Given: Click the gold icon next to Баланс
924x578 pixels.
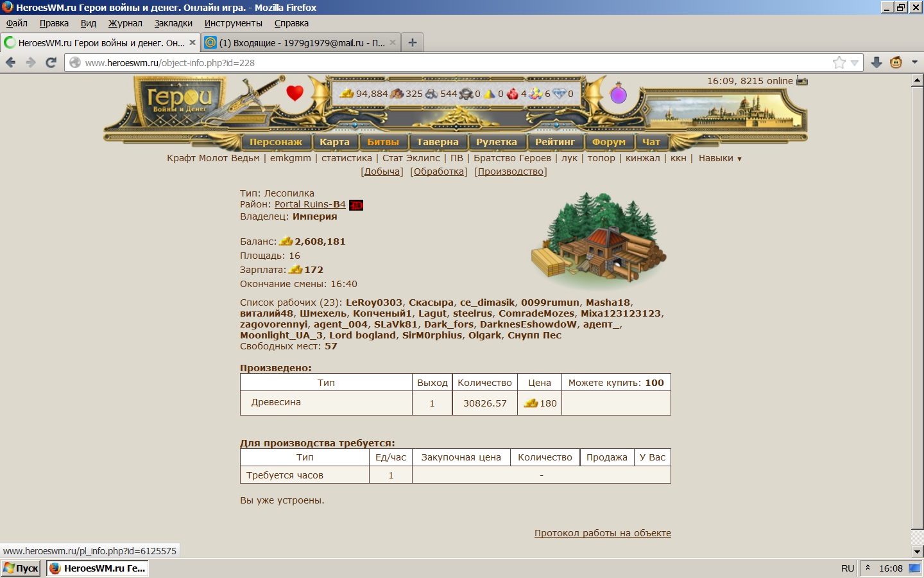Looking at the screenshot, I should click(x=286, y=241).
